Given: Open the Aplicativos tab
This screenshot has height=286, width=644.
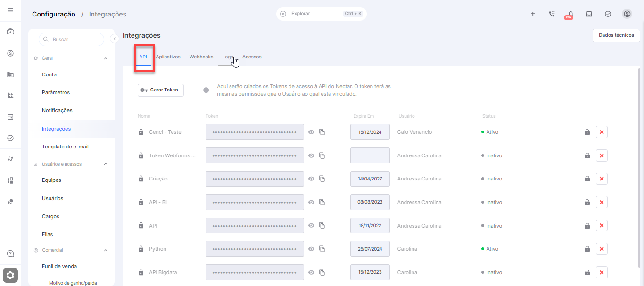Looking at the screenshot, I should (x=168, y=57).
